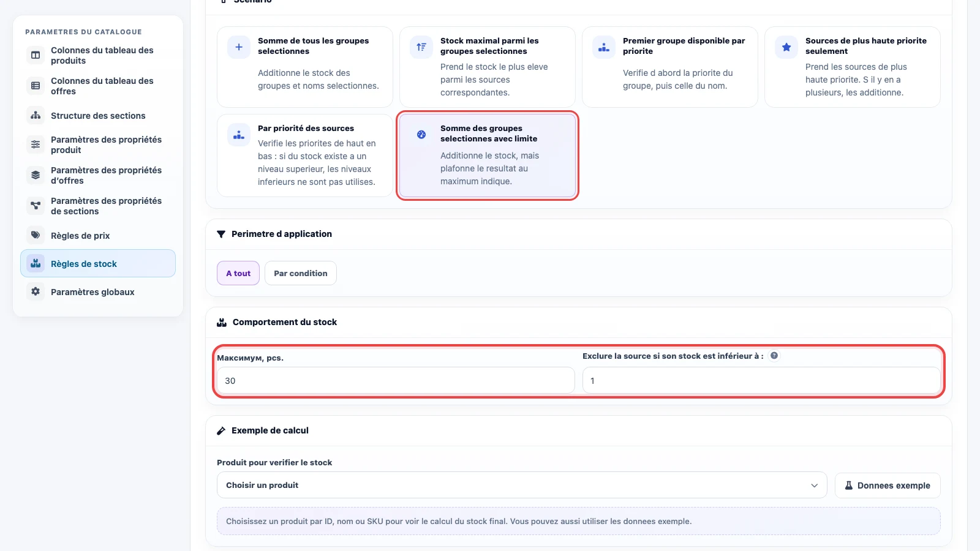Click the chevron of product selector
Viewport: 980px width, 551px height.
pos(814,485)
